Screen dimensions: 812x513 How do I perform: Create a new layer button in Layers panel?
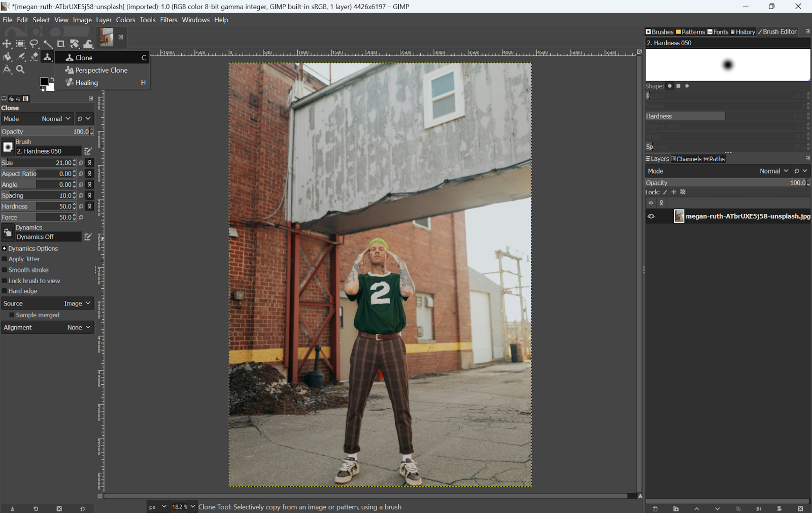click(655, 508)
